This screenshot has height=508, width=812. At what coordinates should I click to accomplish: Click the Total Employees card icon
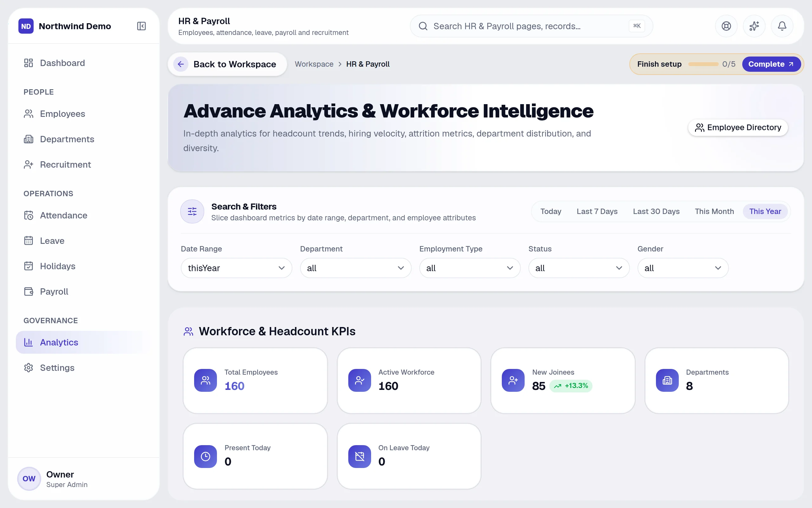pyautogui.click(x=205, y=380)
